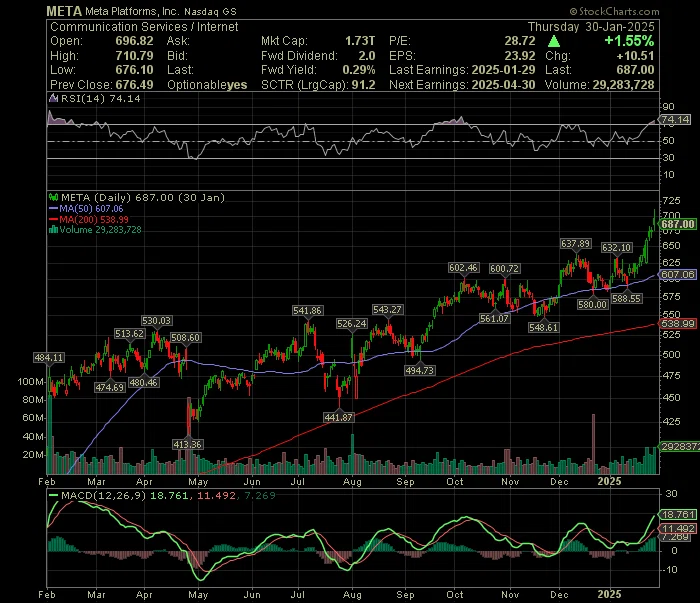The width and height of the screenshot is (700, 603).
Task: Click the 441.87 low price label
Action: 339,417
